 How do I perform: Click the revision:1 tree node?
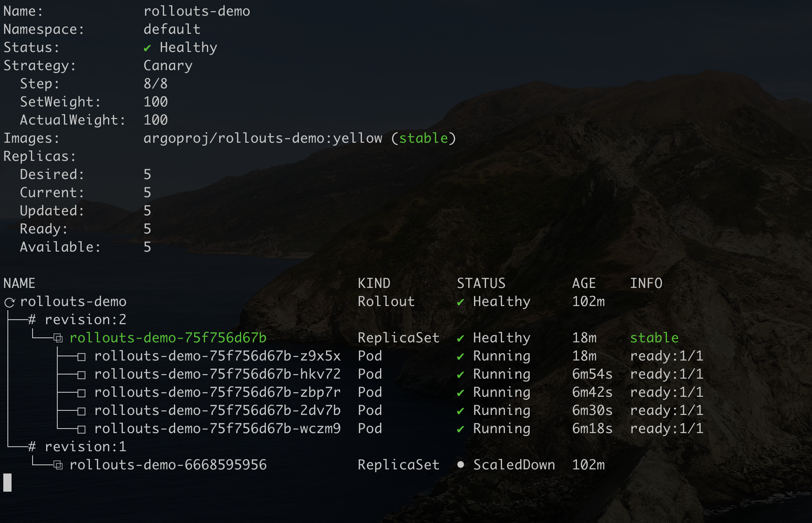[85, 447]
